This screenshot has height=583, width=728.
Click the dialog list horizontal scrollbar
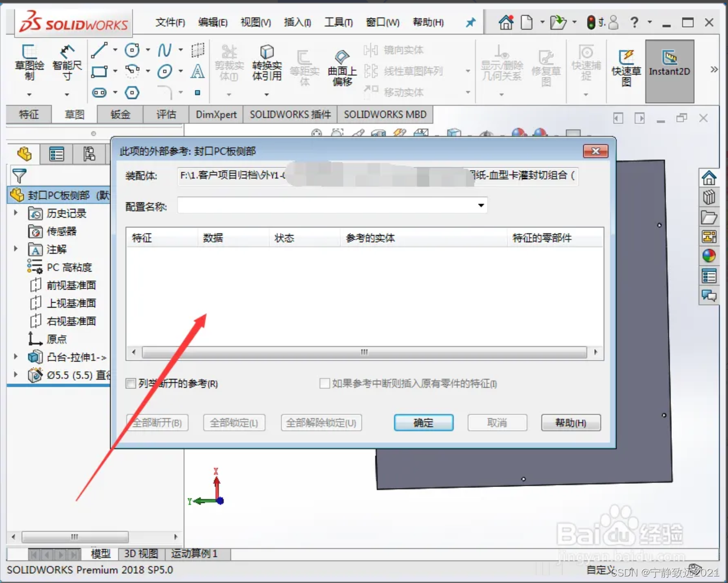(365, 352)
